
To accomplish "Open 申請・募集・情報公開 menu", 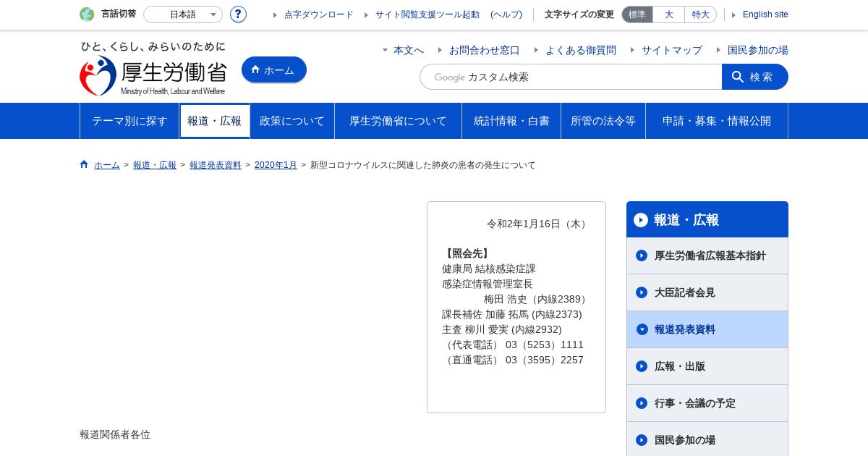I will click(717, 121).
